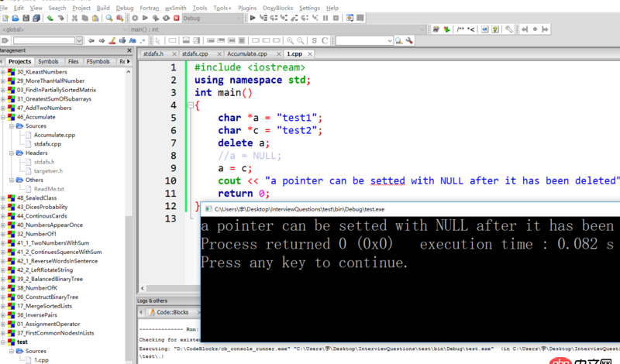Select the 39_2_BalancedBinaryTree project
620x364 pixels.
tap(50, 279)
